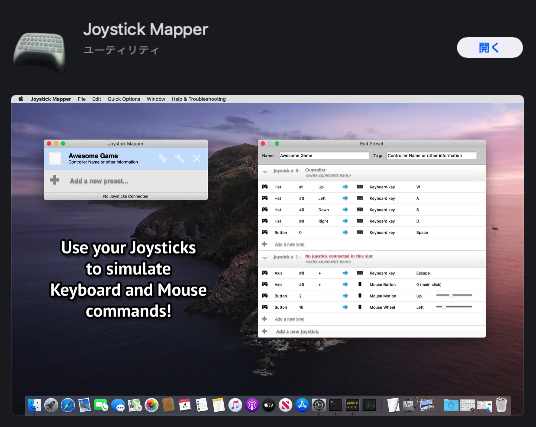Click the 開く open button

point(490,48)
